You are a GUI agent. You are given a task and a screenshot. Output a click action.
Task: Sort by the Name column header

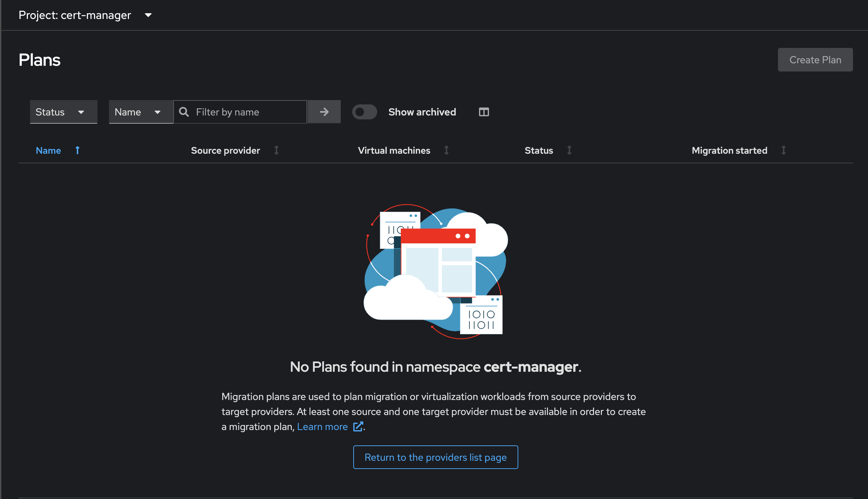point(49,150)
